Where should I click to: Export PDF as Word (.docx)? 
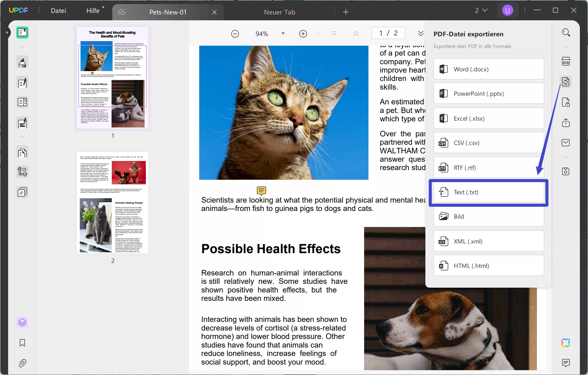tap(488, 69)
